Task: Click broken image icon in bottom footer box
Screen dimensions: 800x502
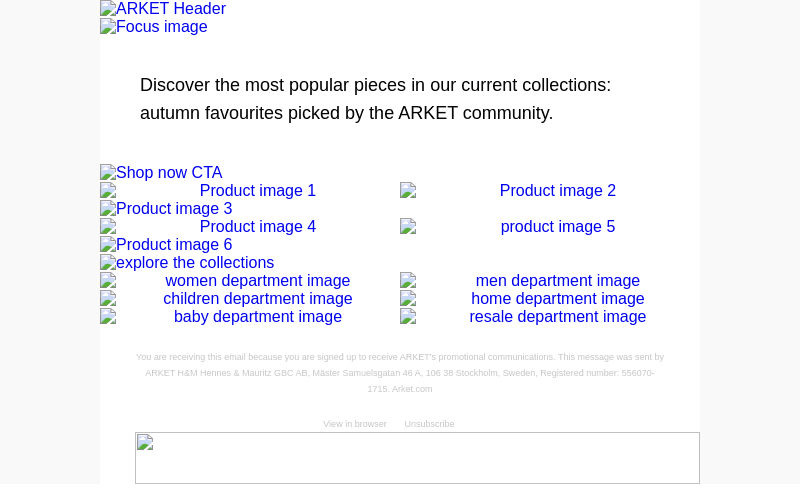Action: click(145, 442)
